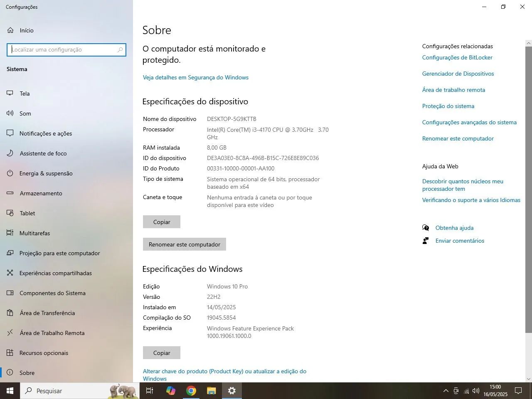The width and height of the screenshot is (532, 399).
Task: Expand hidden icons in the system tray
Action: (446, 391)
